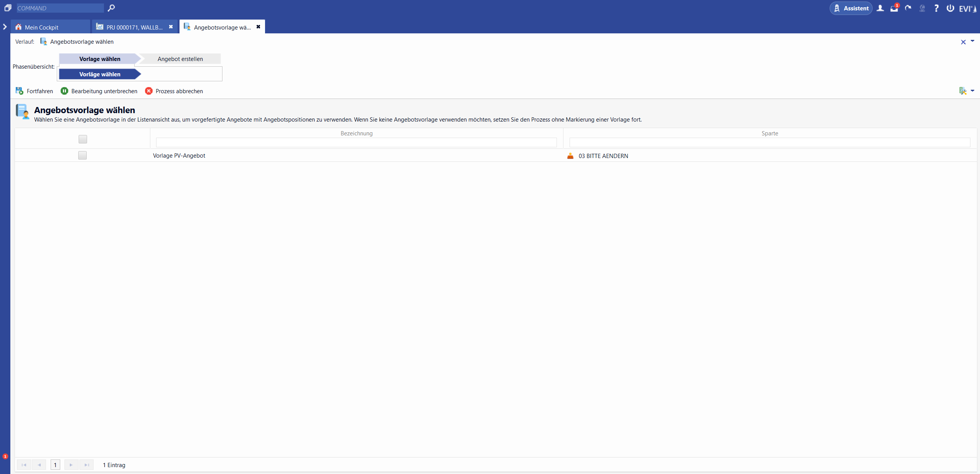Click the Bezeichnung filter input field
Screen dimensions: 980x474
pyautogui.click(x=356, y=142)
